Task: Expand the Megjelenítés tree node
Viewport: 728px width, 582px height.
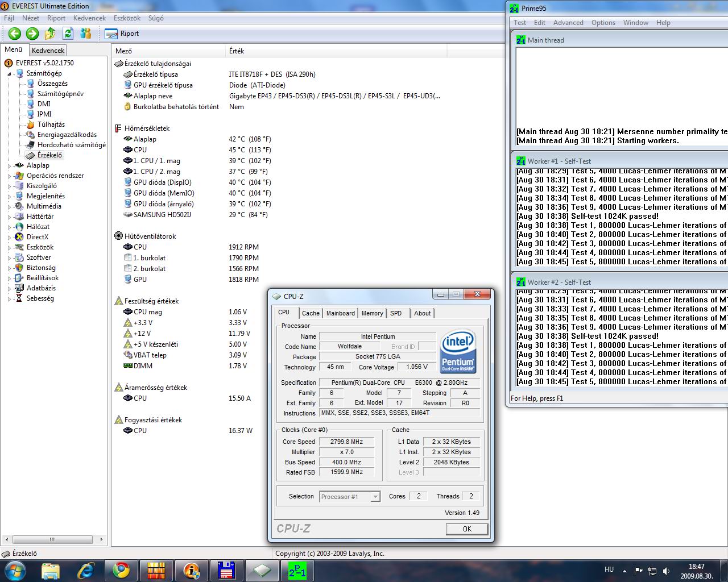Action: click(10, 196)
